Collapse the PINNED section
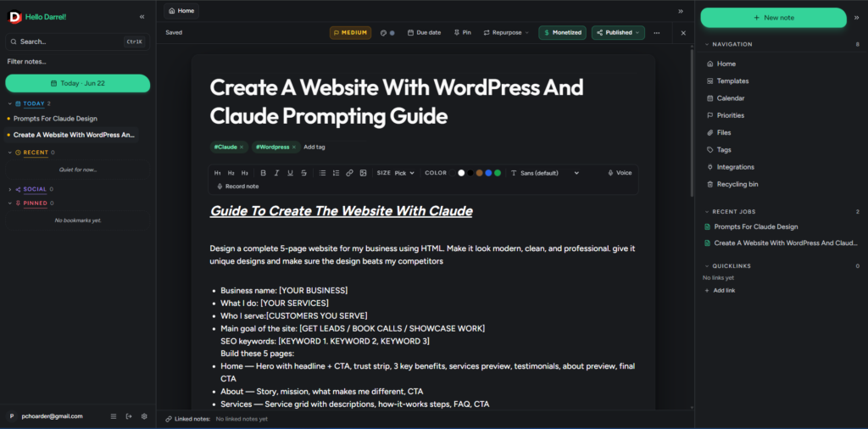Screen dimensions: 868x429 [10, 203]
